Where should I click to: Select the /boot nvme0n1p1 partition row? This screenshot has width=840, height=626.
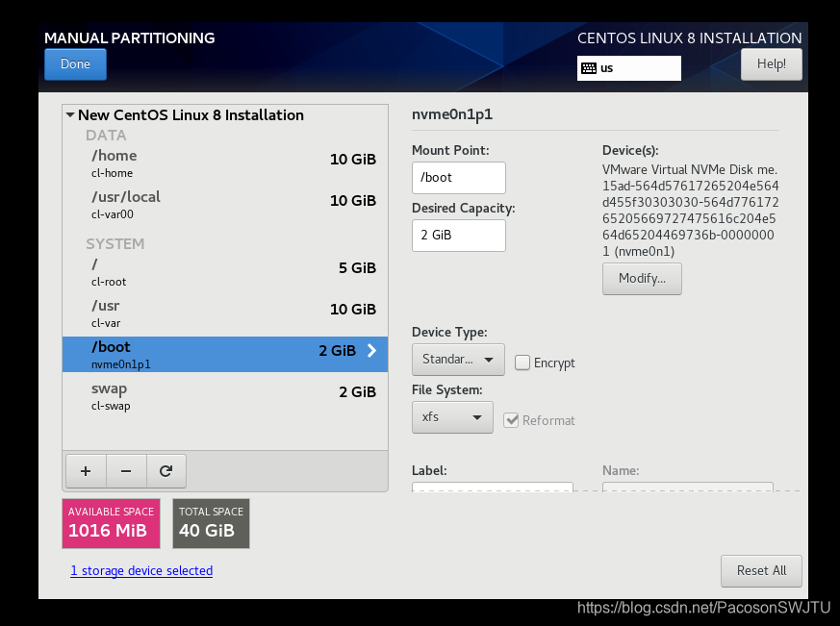225,355
